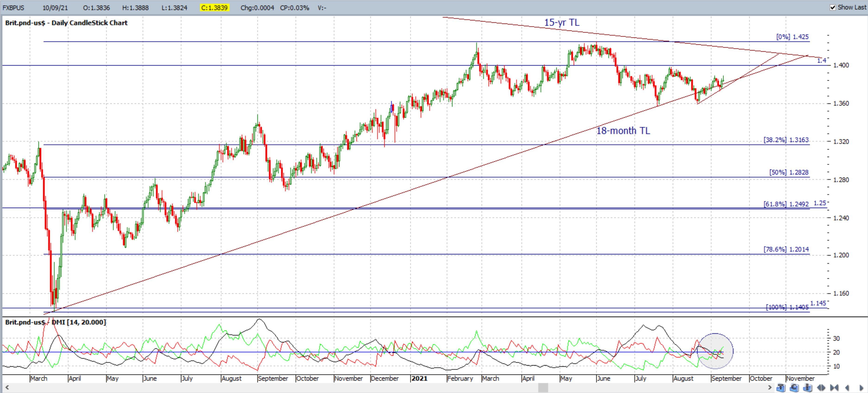Click the expand chart double-arrow icon

pyautogui.click(x=821, y=388)
